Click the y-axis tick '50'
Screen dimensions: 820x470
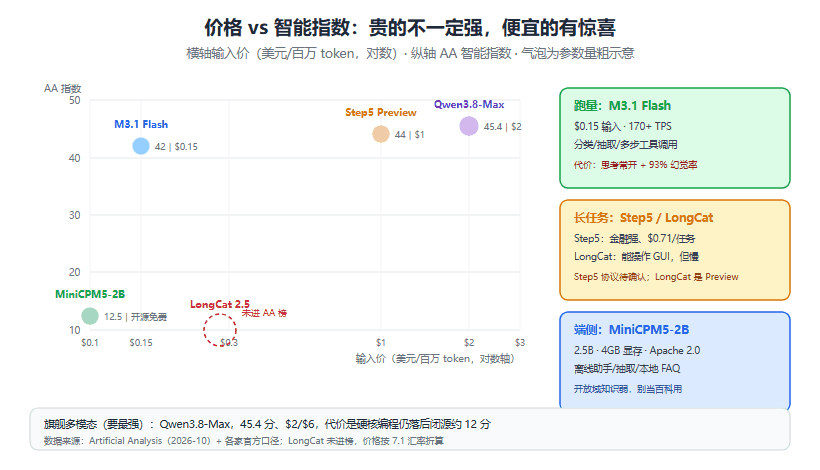coord(75,100)
